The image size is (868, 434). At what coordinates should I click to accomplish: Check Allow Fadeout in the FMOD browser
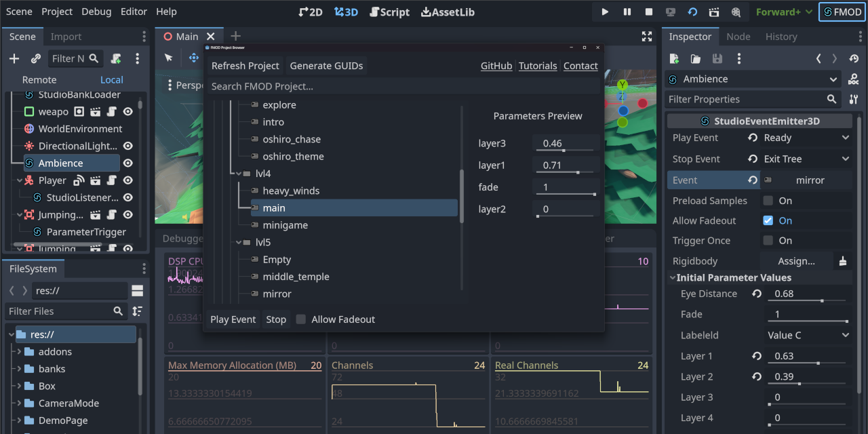[x=300, y=319]
